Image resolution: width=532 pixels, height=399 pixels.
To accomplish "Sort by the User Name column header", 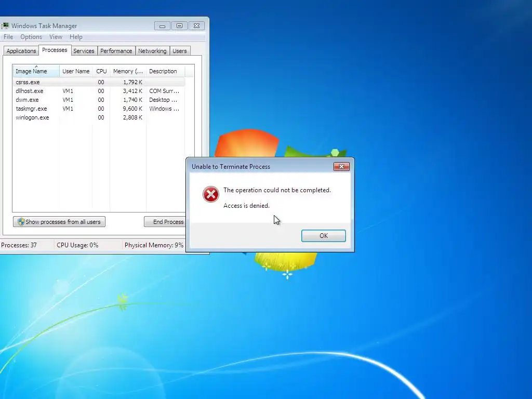I will [76, 71].
